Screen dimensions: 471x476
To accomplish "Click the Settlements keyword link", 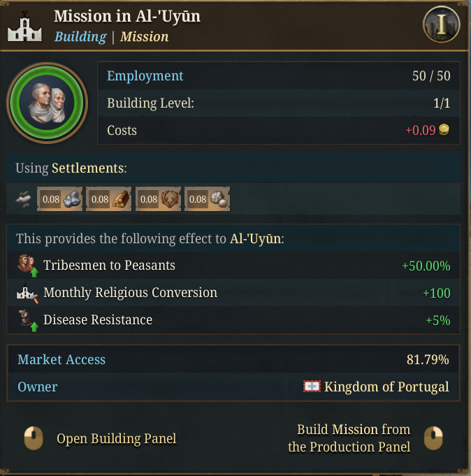I will (x=89, y=168).
